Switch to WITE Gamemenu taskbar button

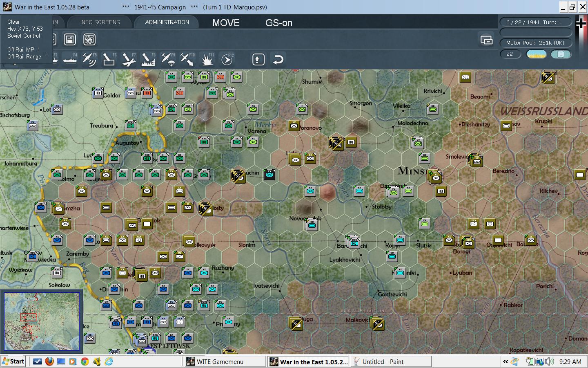tap(225, 361)
